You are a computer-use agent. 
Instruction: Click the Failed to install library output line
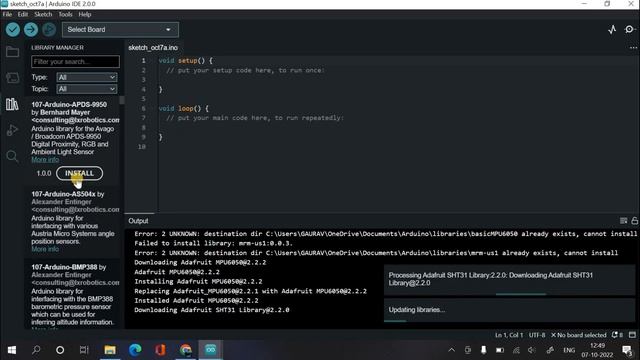pos(213,243)
